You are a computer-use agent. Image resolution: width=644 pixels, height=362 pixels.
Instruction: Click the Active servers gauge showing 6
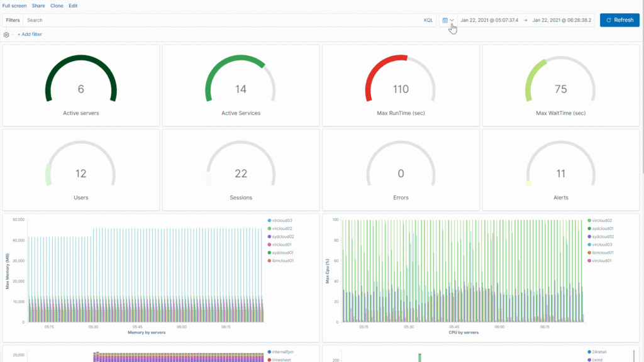coord(80,85)
